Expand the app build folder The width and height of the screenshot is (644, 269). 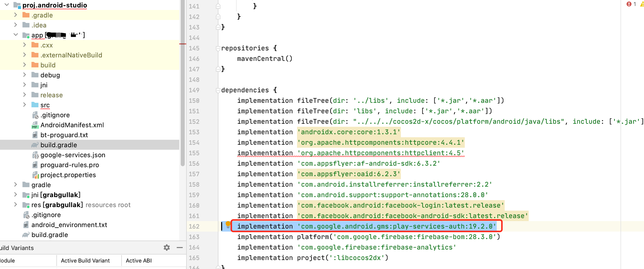tap(24, 65)
